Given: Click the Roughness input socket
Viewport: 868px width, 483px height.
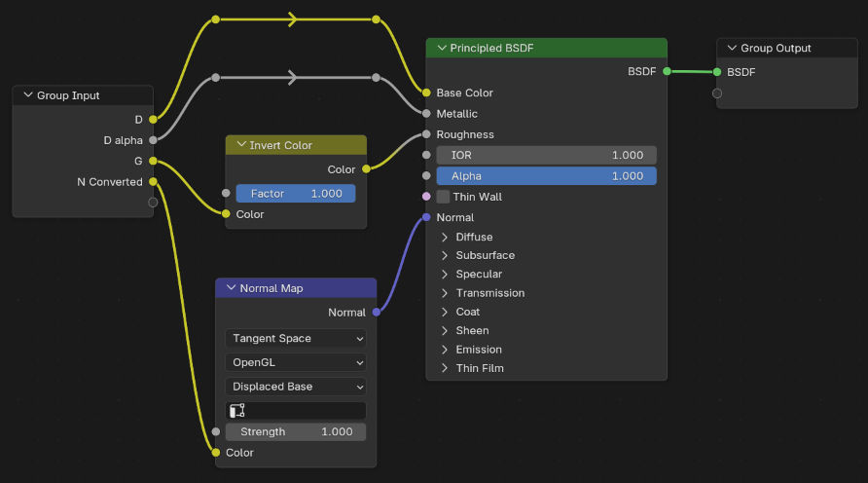Looking at the screenshot, I should [426, 134].
